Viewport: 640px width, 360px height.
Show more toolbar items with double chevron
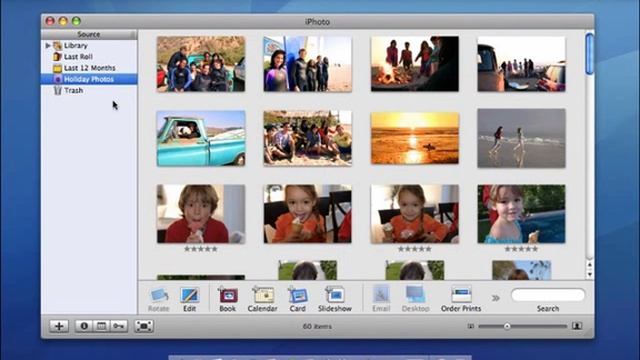[x=496, y=298]
